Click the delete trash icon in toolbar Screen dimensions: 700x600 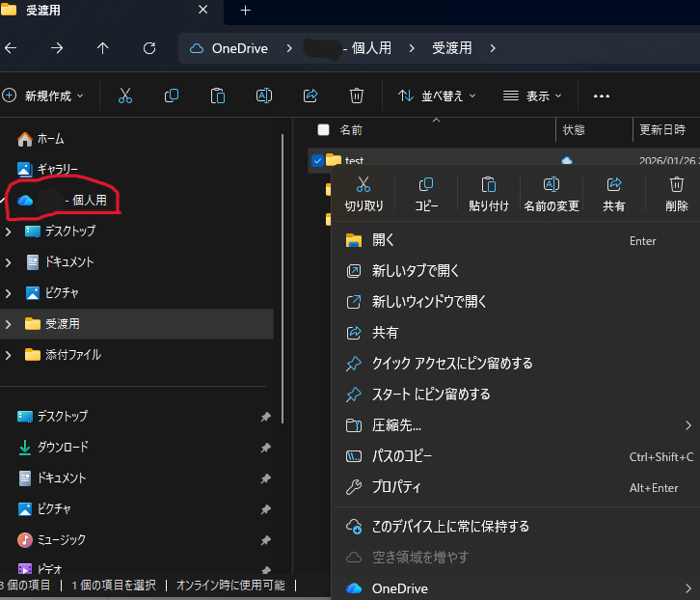[x=357, y=95]
